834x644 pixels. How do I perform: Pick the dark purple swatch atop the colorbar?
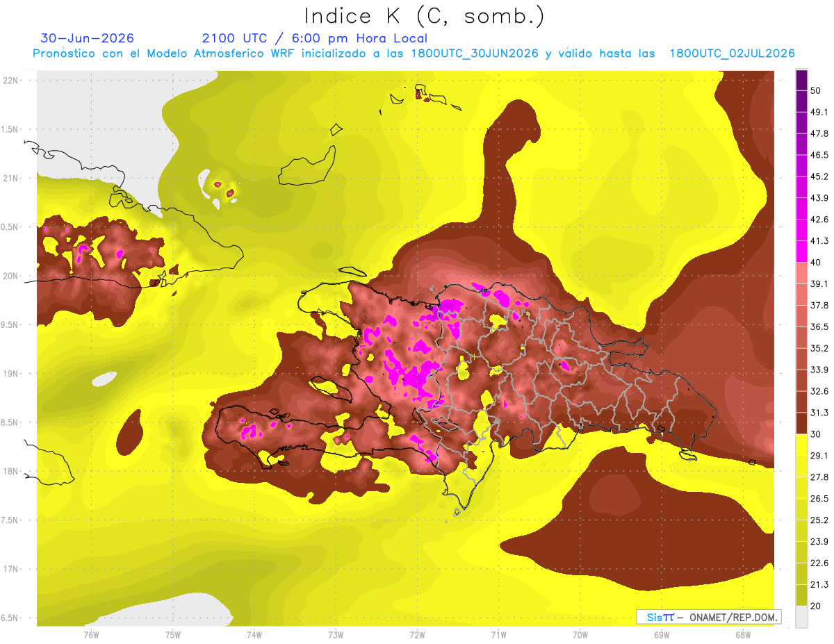pyautogui.click(x=802, y=80)
